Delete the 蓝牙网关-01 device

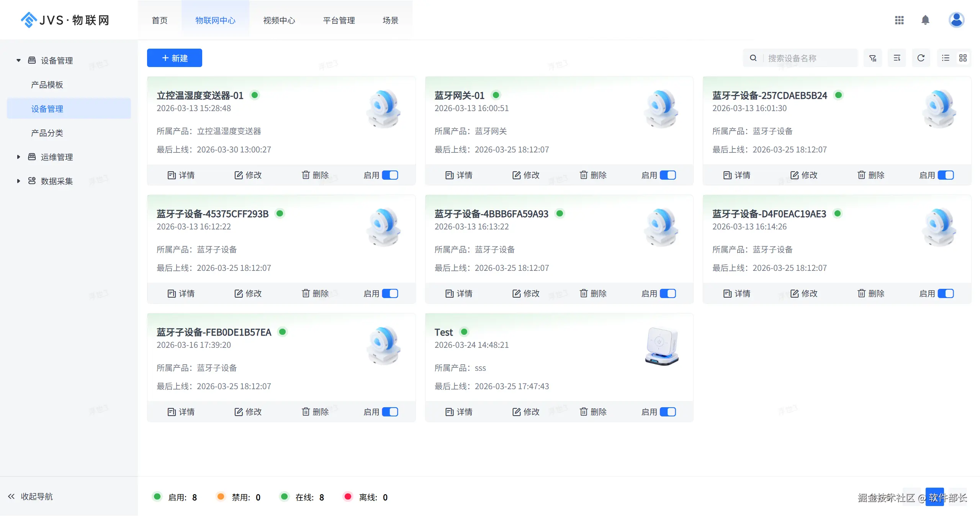tap(592, 175)
